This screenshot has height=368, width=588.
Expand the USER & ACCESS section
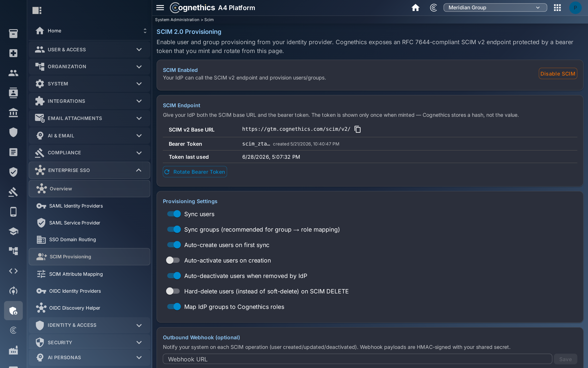pos(89,50)
